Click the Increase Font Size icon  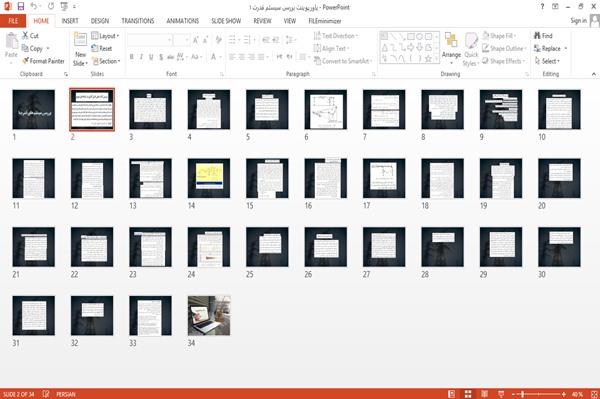pyautogui.click(x=196, y=40)
